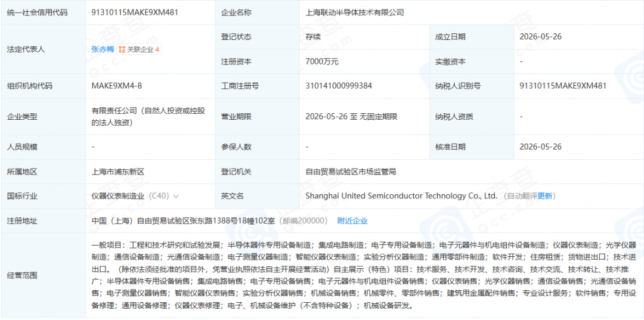This screenshot has width=644, height=320.
Task: Click business term 2026-05-26 至 无固定期限
Action: pos(351,117)
